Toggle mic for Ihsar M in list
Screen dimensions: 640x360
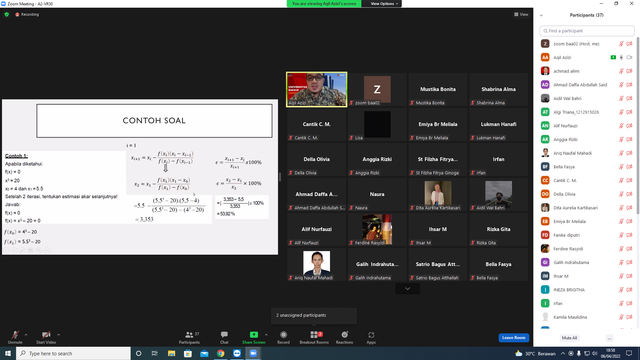pos(621,276)
